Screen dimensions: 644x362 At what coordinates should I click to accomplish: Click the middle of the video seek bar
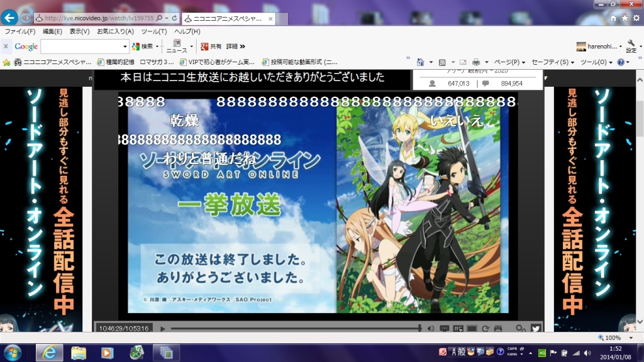click(x=296, y=328)
